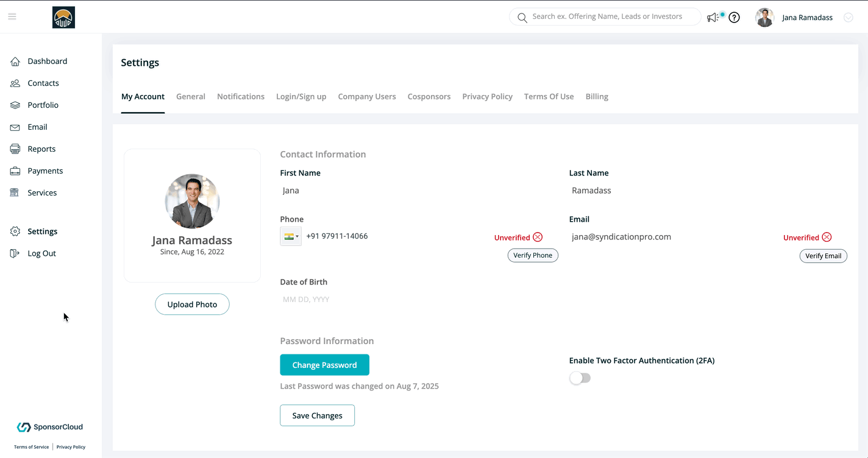Open the help question mark icon
Screen dimensions: 868x458
[734, 17]
